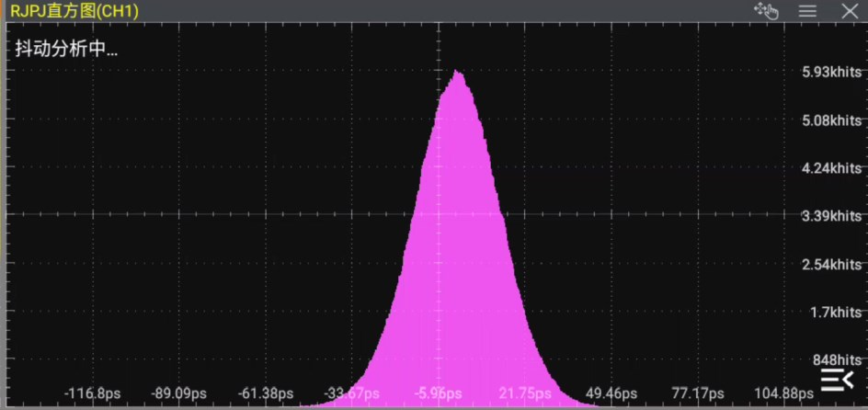Image resolution: width=868 pixels, height=410 pixels.
Task: Click the peak of the magenta histogram
Action: (456, 72)
